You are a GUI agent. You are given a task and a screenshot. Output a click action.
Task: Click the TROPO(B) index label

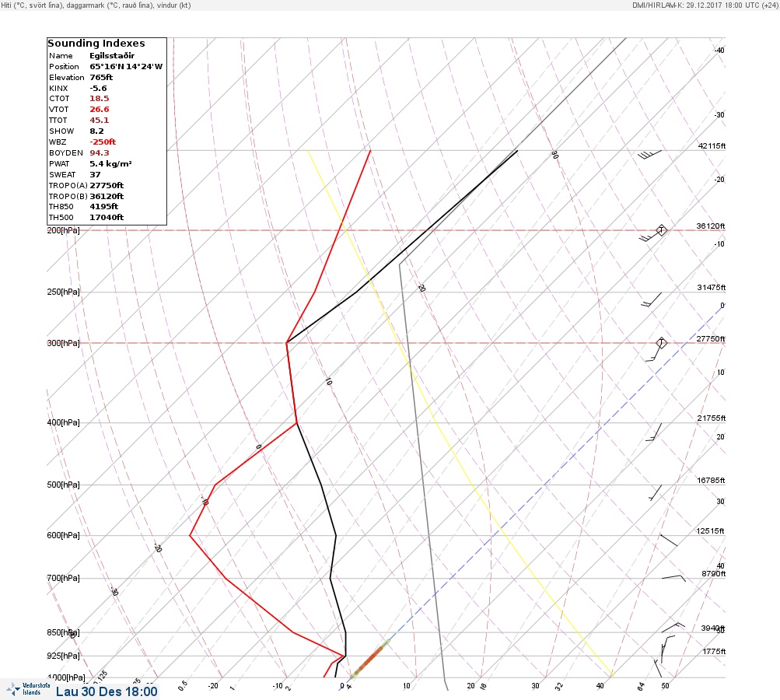point(68,197)
